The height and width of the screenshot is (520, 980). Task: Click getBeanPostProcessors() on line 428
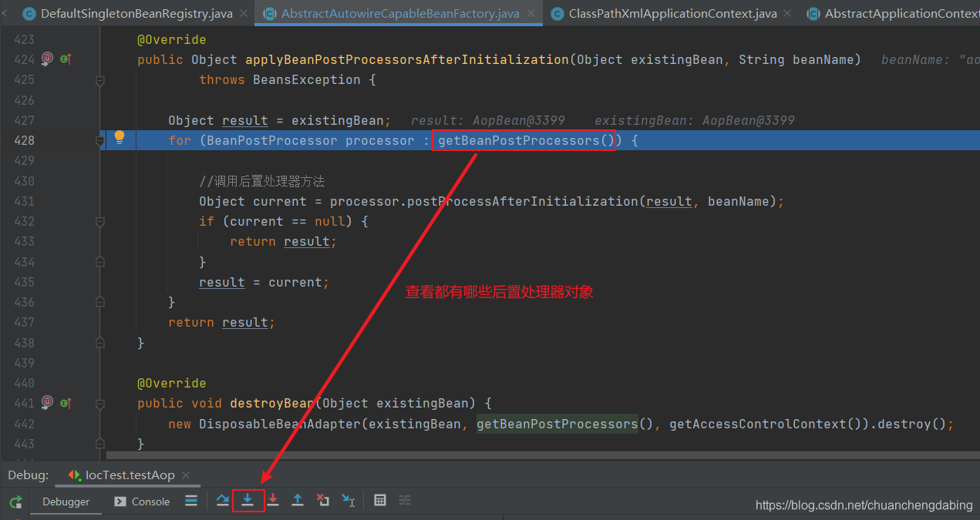tap(526, 140)
